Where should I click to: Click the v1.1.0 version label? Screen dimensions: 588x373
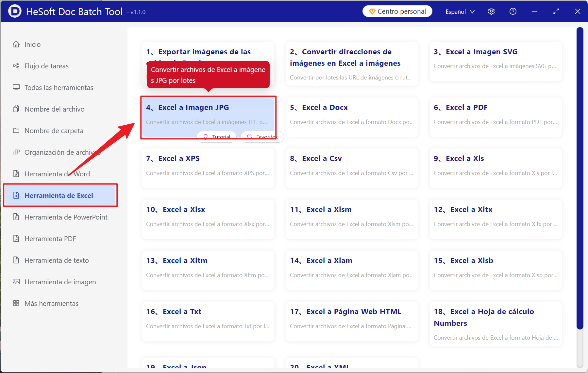click(136, 12)
